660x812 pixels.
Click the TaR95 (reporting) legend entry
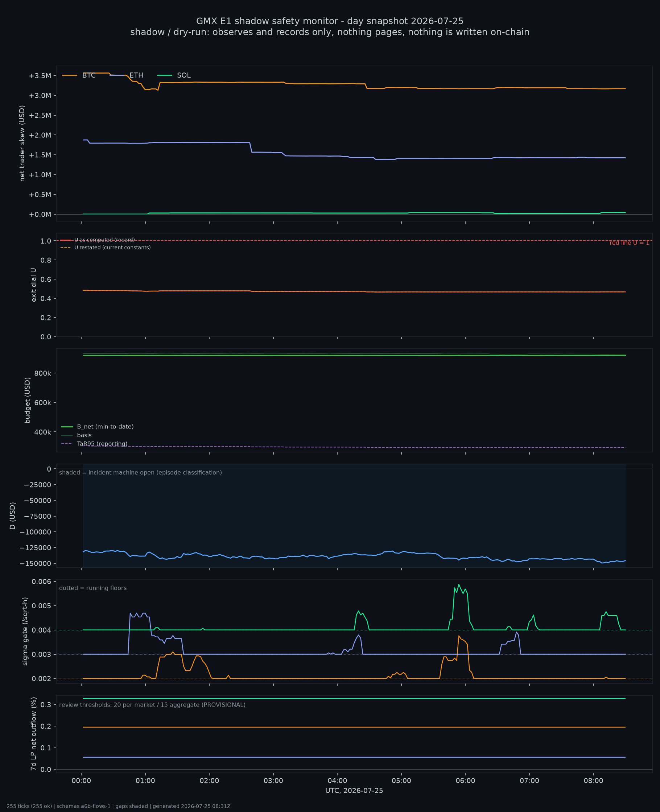click(94, 444)
